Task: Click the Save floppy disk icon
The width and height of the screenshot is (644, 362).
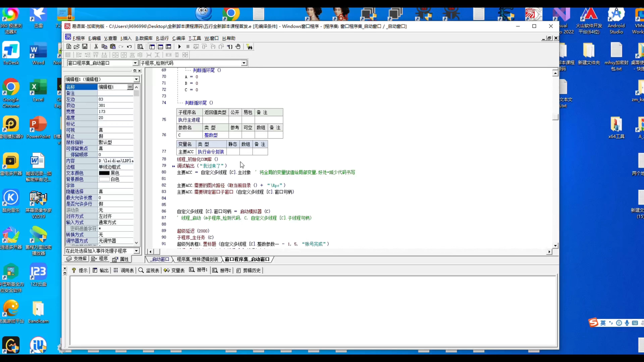Action: [x=85, y=46]
